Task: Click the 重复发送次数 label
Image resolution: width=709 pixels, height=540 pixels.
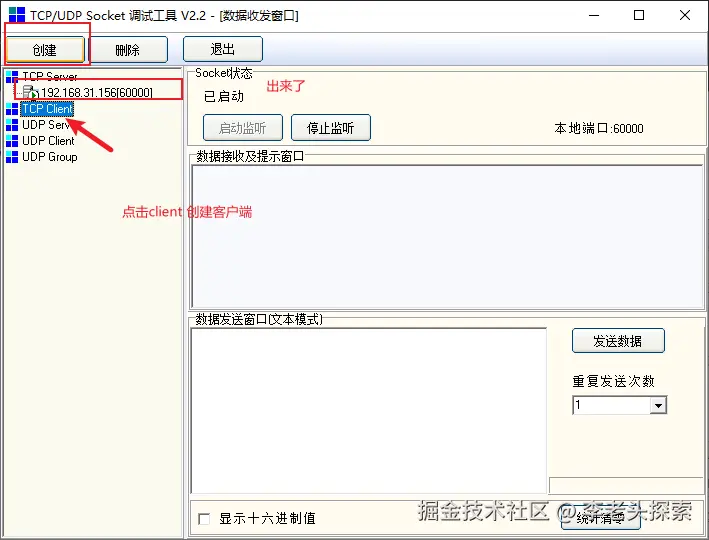Action: tap(614, 381)
